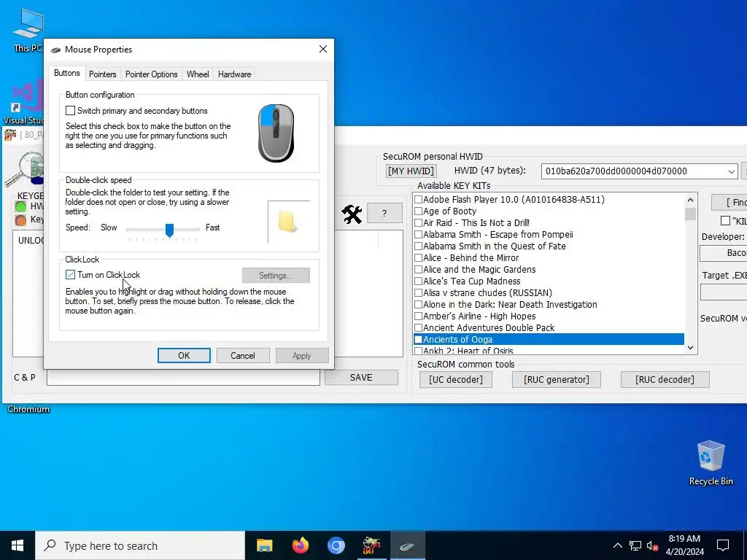Click the mouse illustration in Button configuration
Screen dimensions: 747x560
click(x=276, y=133)
